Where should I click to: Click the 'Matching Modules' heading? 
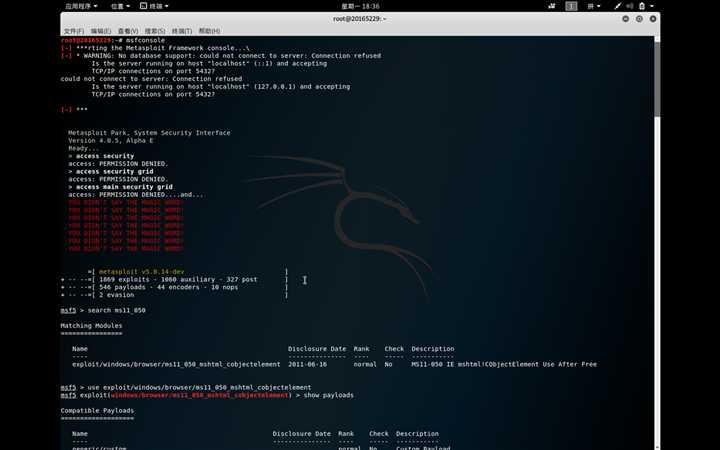pyautogui.click(x=91, y=326)
